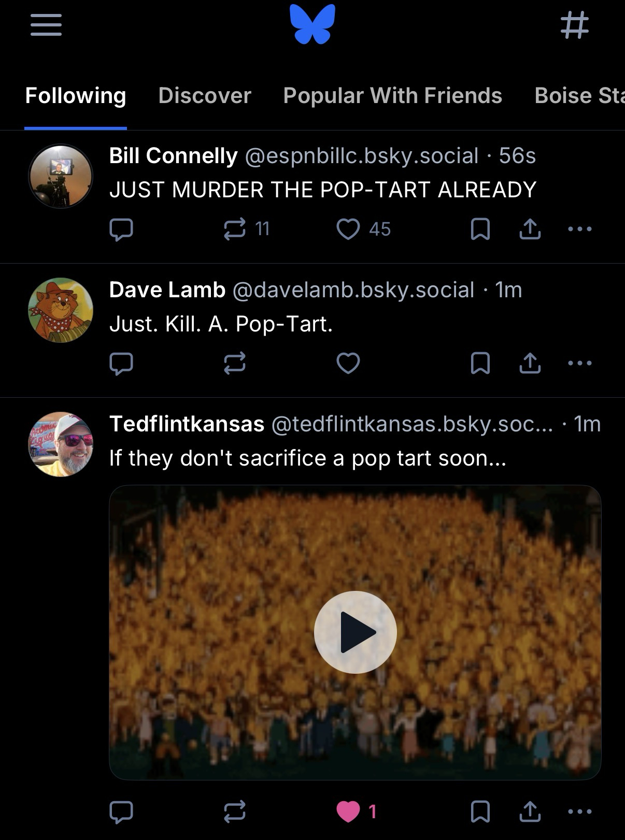Unlike Tedflintkansas's post

pos(348,812)
